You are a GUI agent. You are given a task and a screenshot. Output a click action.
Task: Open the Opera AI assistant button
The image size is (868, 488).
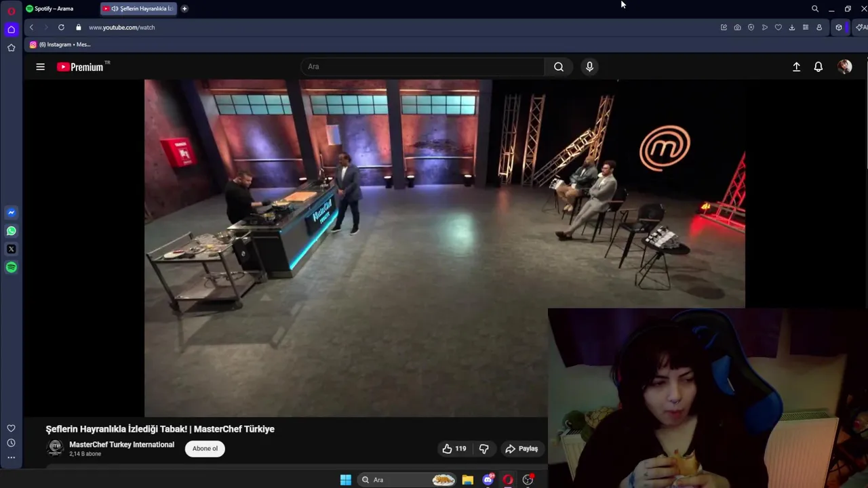click(861, 27)
